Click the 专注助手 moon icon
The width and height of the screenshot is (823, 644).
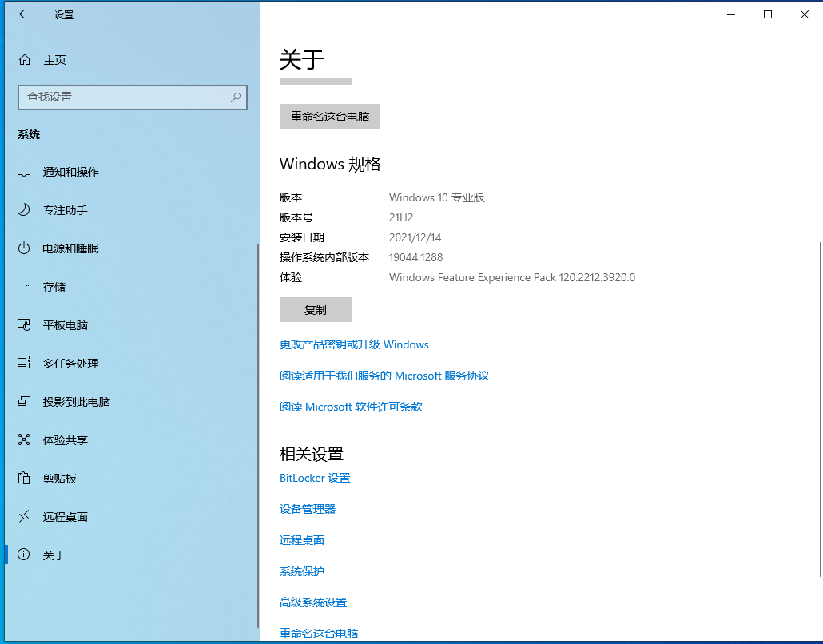tap(24, 210)
